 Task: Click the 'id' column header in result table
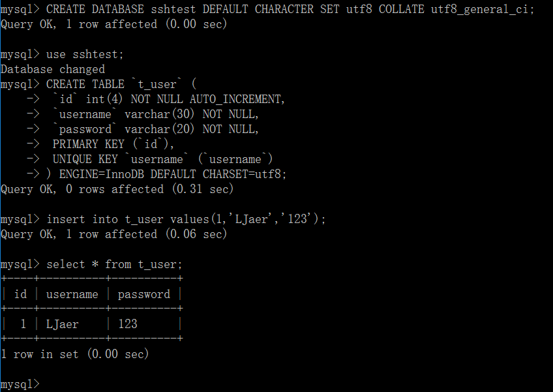tap(20, 294)
